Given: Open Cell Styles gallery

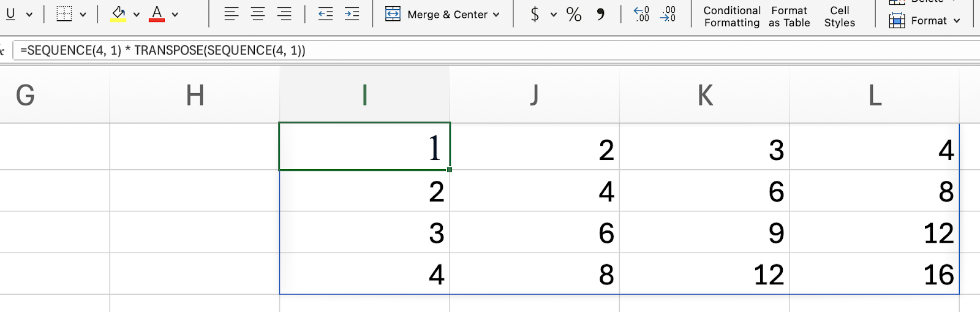Looking at the screenshot, I should tap(840, 17).
